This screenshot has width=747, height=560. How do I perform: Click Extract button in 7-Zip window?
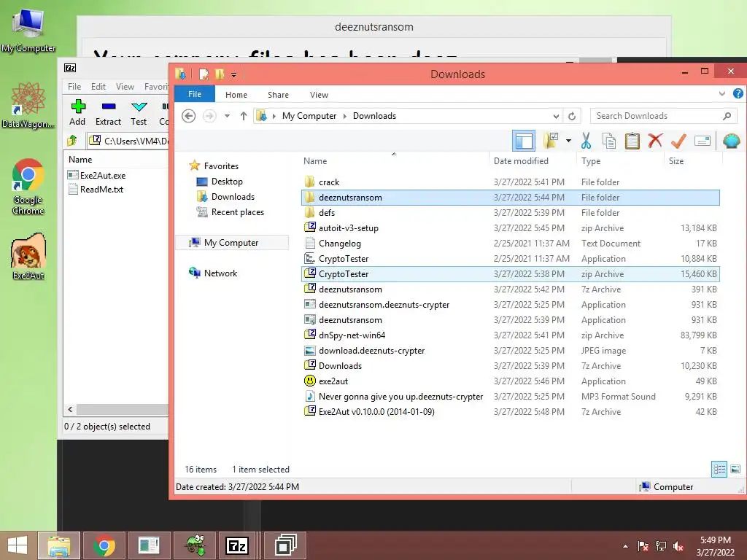coord(108,113)
